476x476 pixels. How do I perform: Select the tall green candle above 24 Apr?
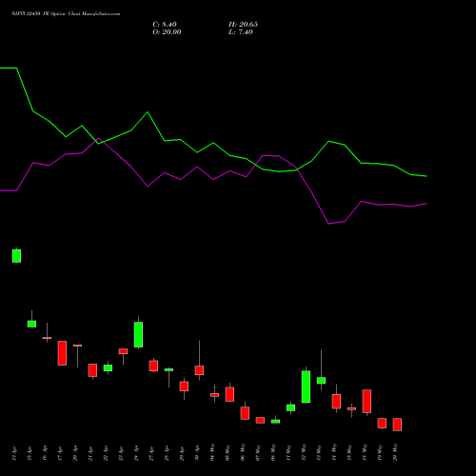click(x=138, y=334)
